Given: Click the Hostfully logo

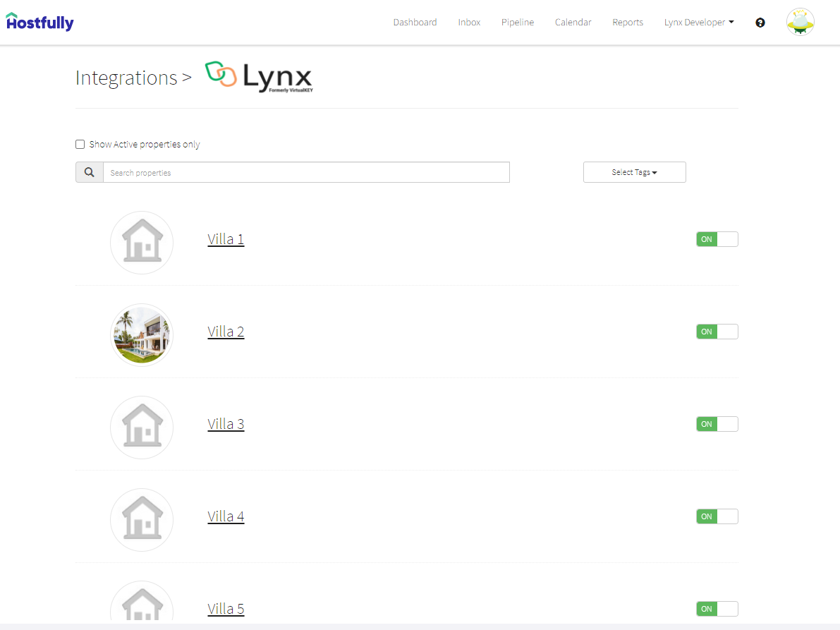Looking at the screenshot, I should pyautogui.click(x=39, y=22).
